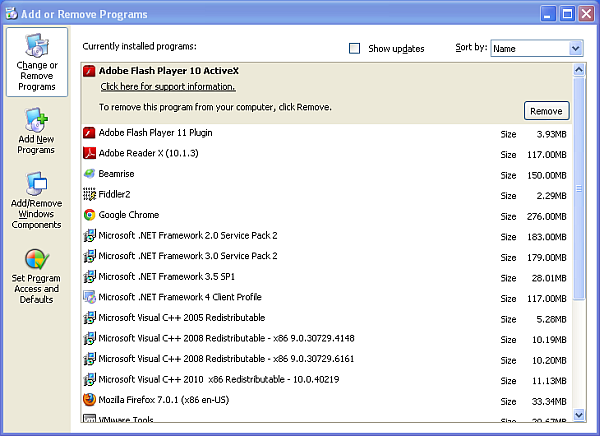The height and width of the screenshot is (436, 600).
Task: Minimize the Add or Remove Programs window
Action: coord(548,14)
